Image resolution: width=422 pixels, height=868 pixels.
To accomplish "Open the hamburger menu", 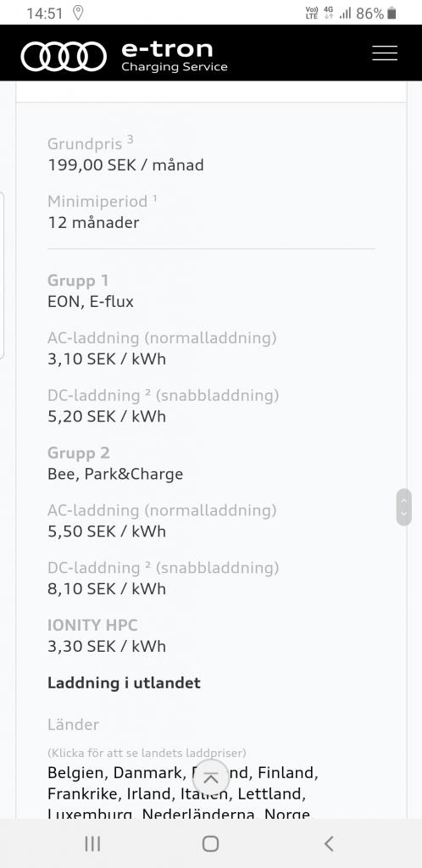I will [x=385, y=53].
